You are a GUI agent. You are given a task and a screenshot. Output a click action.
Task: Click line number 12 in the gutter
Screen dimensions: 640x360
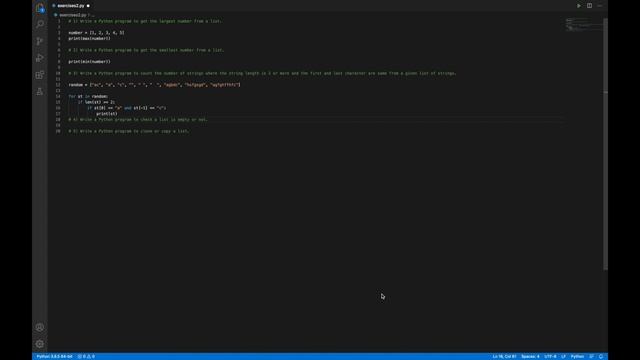coord(58,85)
